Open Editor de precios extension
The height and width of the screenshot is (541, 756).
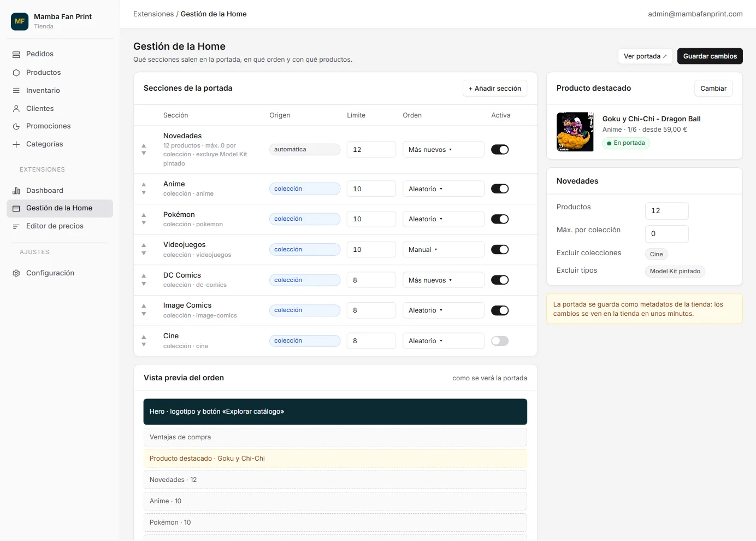coord(60,226)
